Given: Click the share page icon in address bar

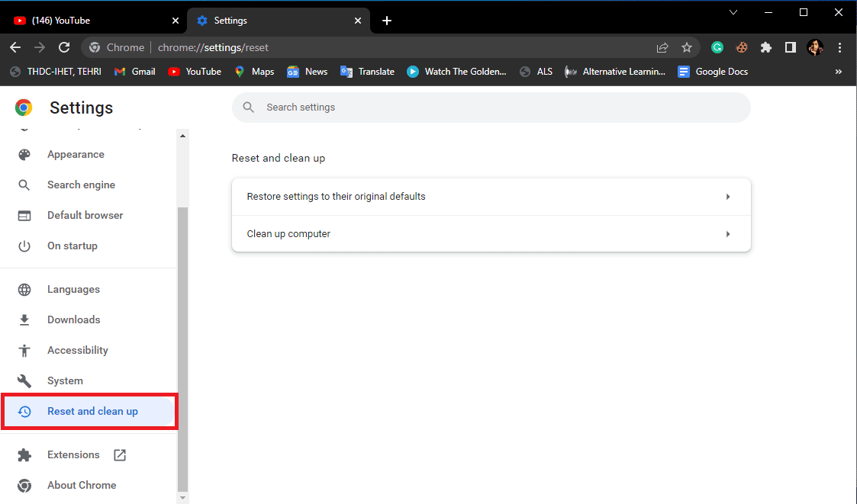Looking at the screenshot, I should click(x=662, y=47).
